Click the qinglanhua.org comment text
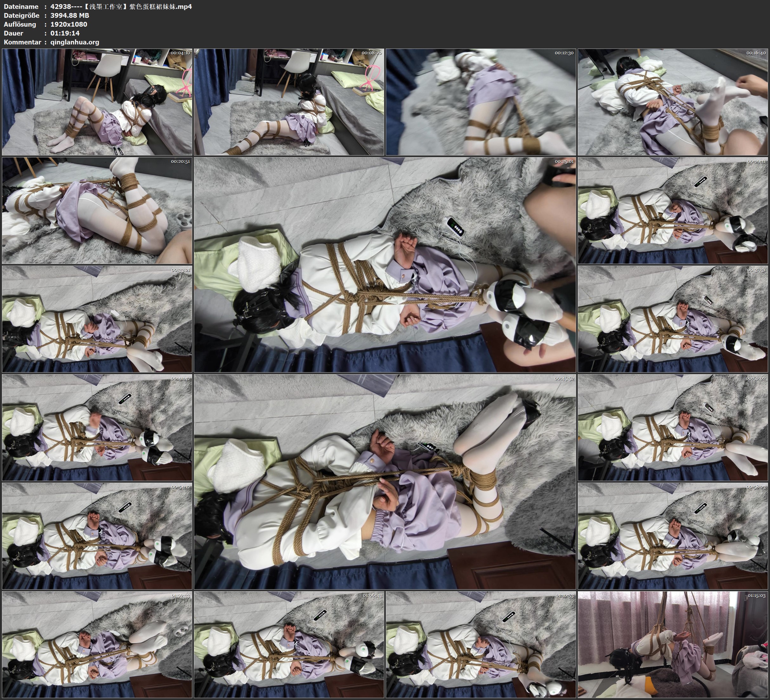The height and width of the screenshot is (700, 770). pos(75,42)
